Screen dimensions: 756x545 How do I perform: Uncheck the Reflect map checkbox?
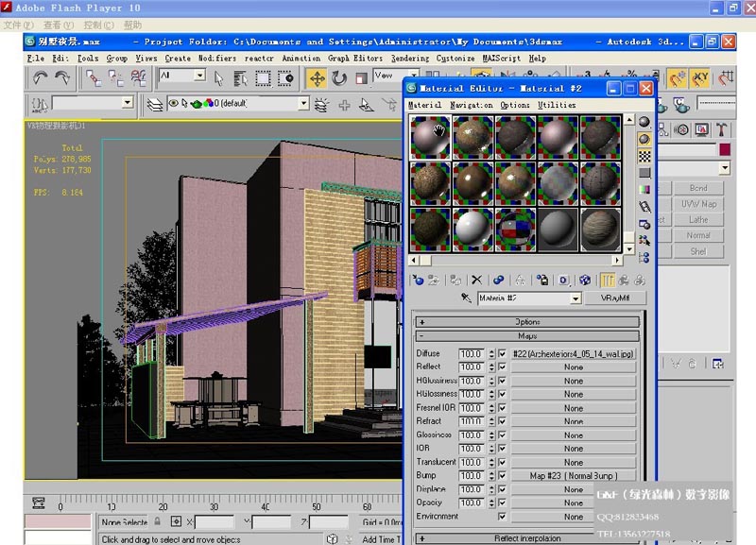point(502,367)
